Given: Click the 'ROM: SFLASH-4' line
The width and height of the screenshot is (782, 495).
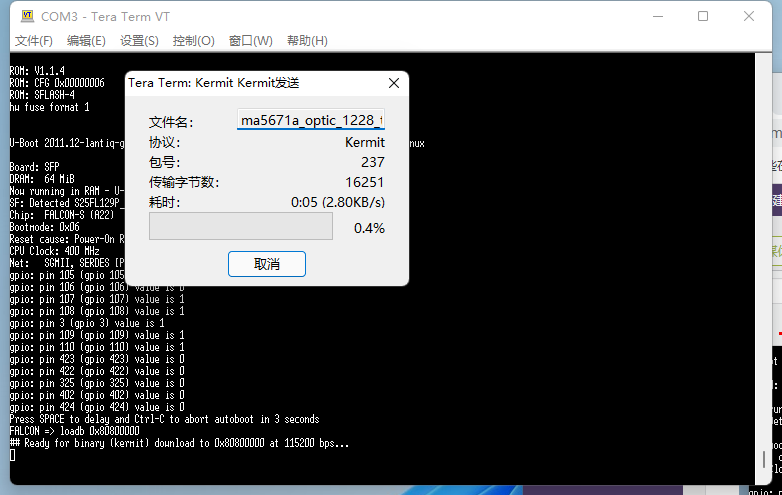Looking at the screenshot, I should [x=42, y=95].
